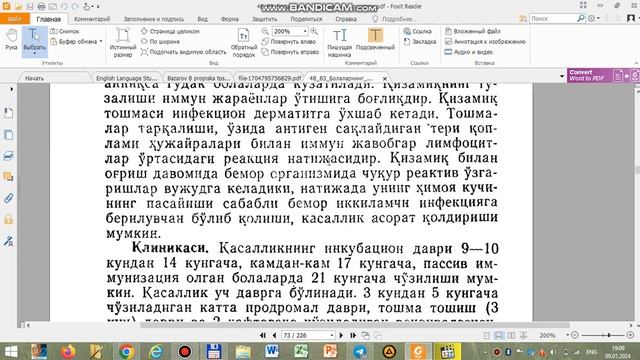Open the document tab list dropdown arrow
Viewport: 640px width, 360px height.
pos(562,76)
